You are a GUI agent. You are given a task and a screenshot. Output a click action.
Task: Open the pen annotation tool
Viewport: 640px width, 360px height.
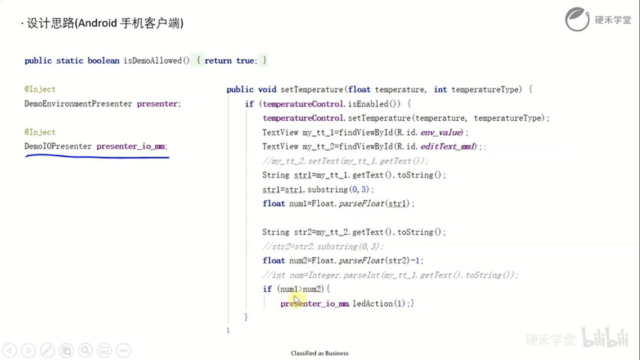(47, 350)
